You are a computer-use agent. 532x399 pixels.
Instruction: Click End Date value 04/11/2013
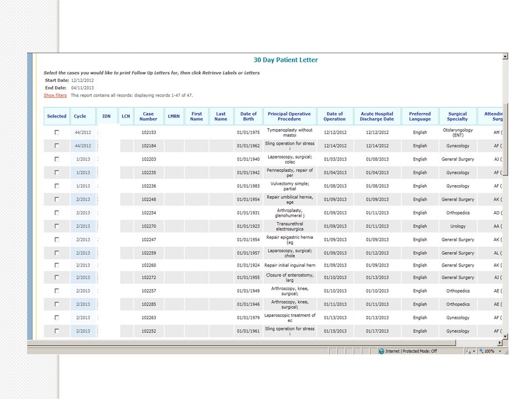tap(82, 88)
